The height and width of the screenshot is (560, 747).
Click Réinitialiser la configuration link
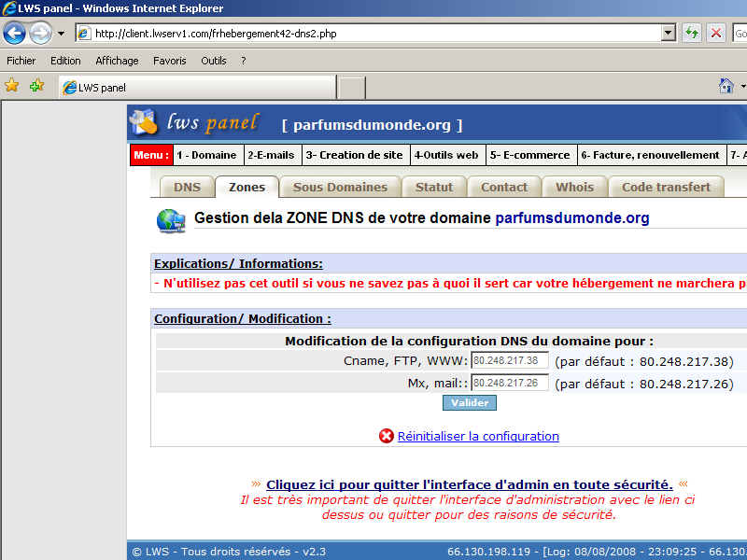[478, 436]
